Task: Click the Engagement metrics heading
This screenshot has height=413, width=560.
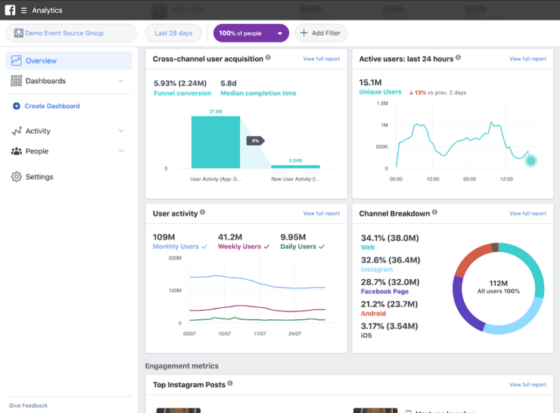Action: point(182,366)
